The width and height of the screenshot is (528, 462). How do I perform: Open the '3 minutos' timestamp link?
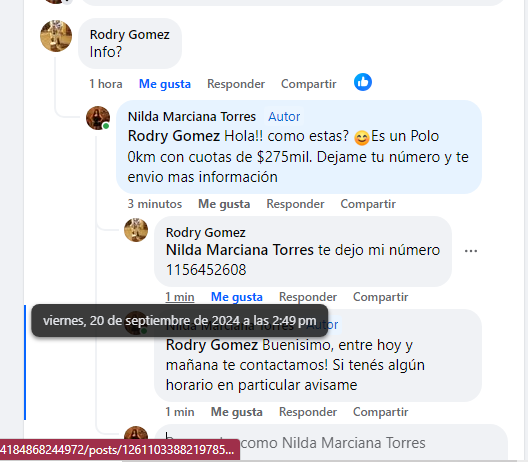(155, 204)
